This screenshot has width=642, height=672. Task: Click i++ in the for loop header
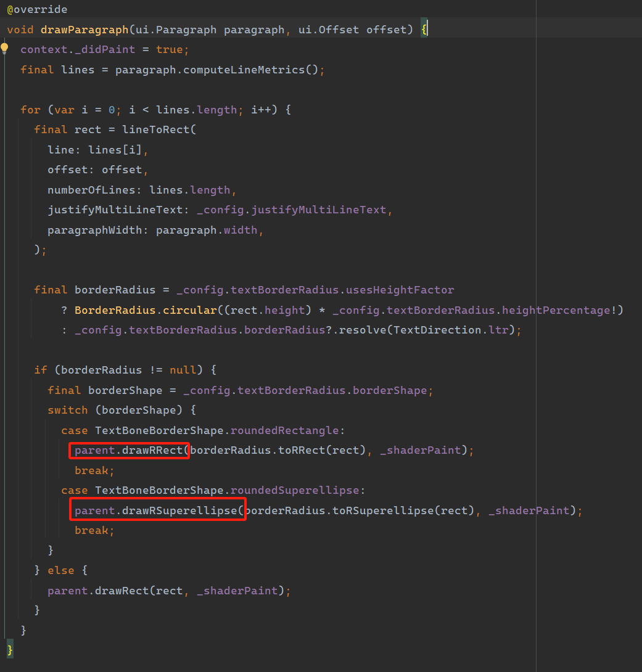[x=261, y=110]
